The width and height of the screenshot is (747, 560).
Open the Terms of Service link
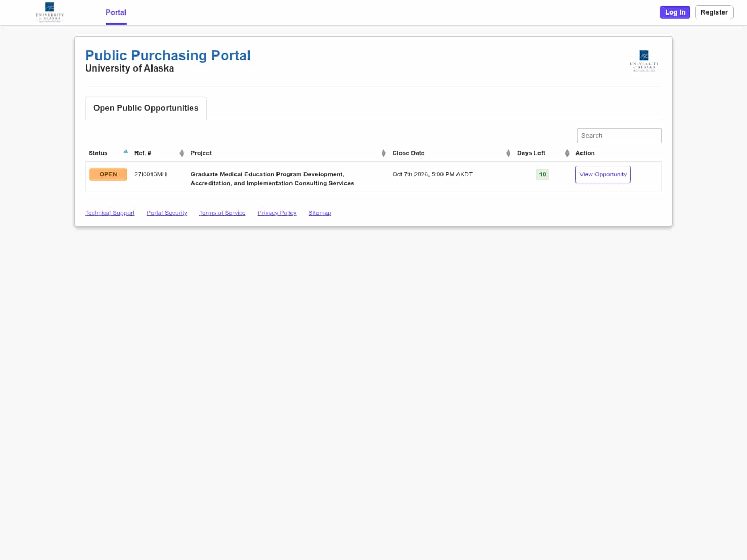222,213
